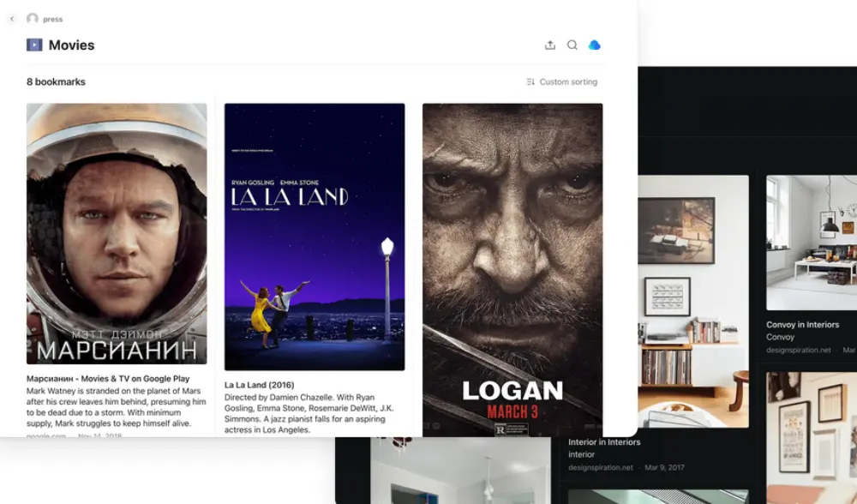857x504 pixels.
Task: Click the blue cloud sync icon
Action: pyautogui.click(x=595, y=45)
